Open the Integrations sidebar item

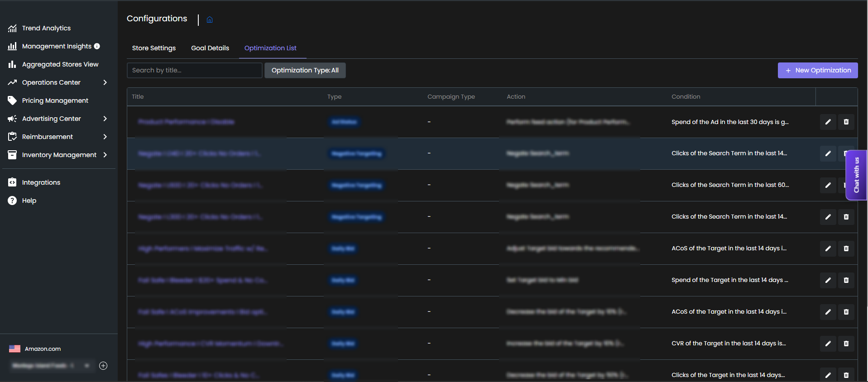coord(41,182)
